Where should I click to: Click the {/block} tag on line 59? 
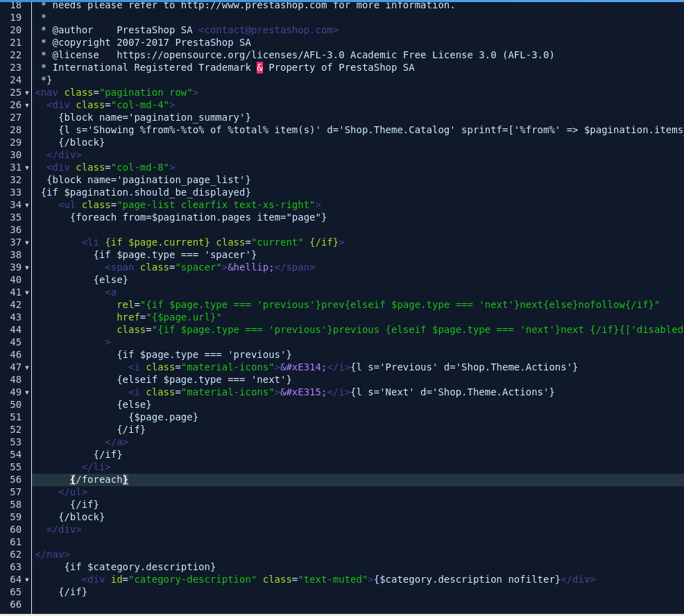click(82, 517)
